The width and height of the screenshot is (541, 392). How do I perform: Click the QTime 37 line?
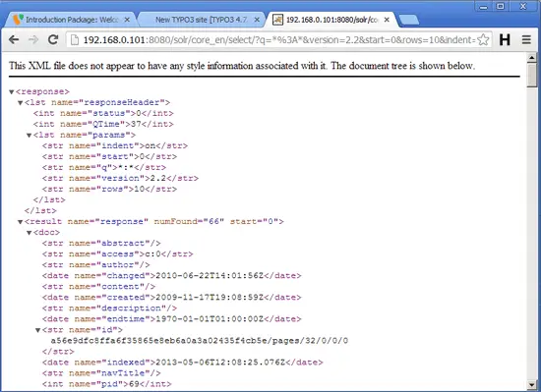point(103,124)
